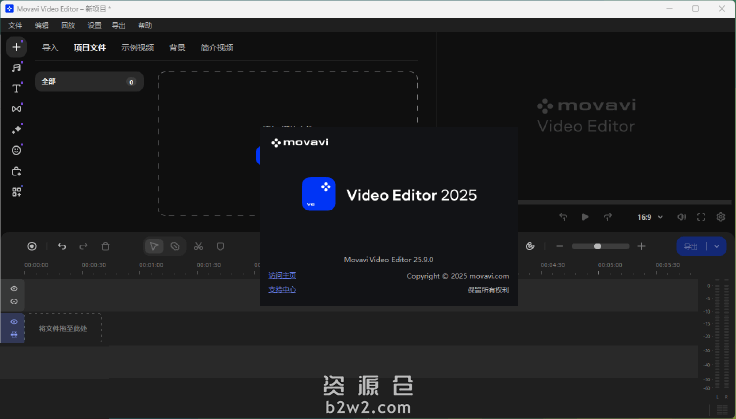Click the blue 导出 export button
The image size is (736, 419).
click(691, 246)
